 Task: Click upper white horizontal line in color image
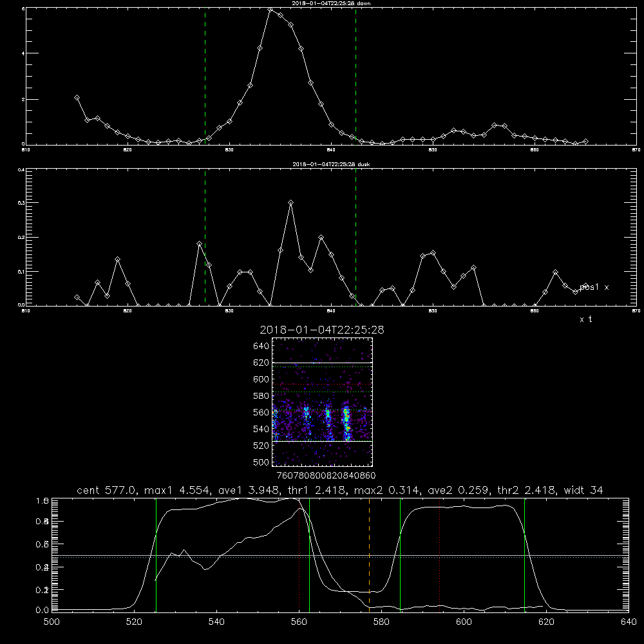click(x=322, y=363)
